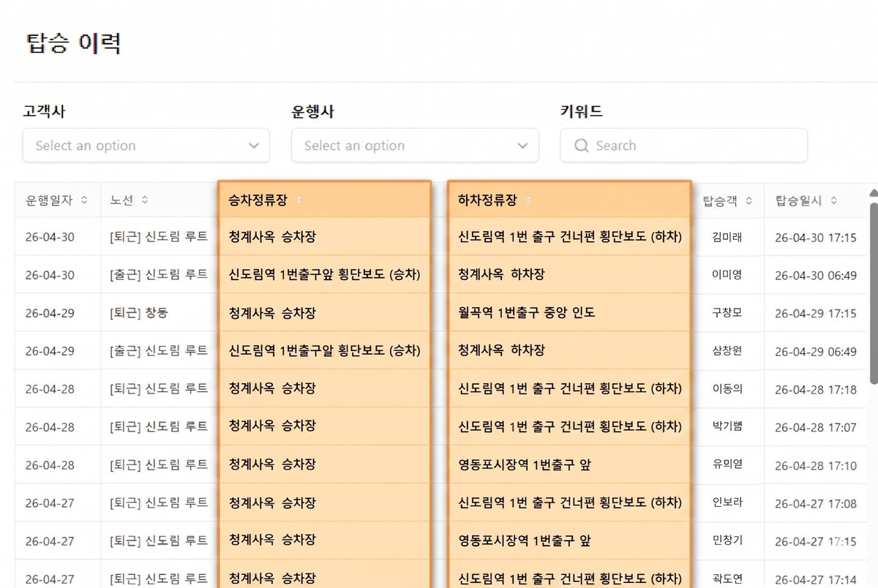Screen dimensions: 878x588
Task: Click the 하차 stop cell in the 26-04-28 17:18 row
Action: coord(570,389)
